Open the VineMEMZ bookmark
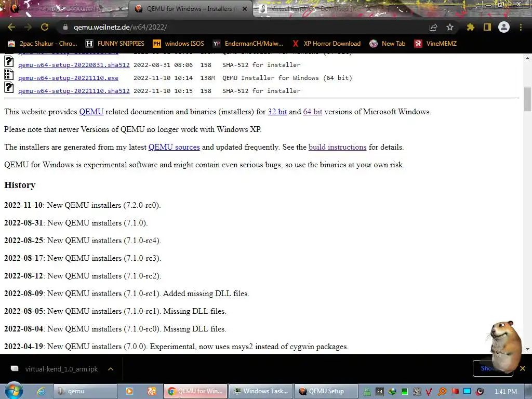 pos(436,44)
